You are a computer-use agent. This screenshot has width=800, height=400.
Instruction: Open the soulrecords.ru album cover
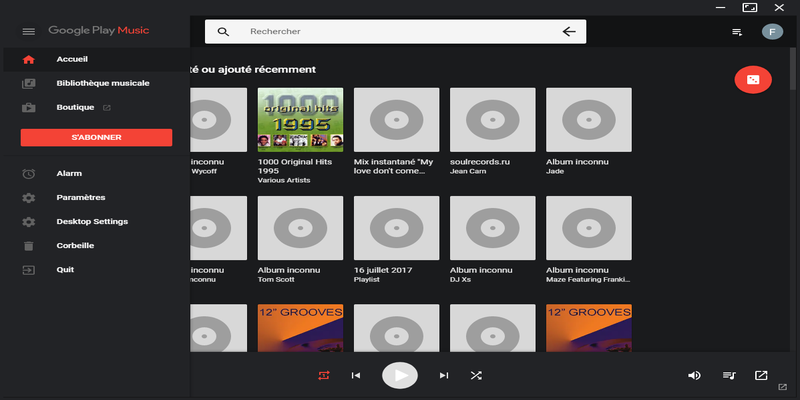coord(493,120)
